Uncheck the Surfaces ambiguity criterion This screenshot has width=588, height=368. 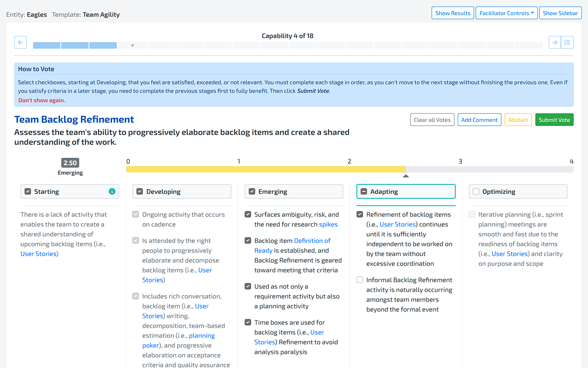(x=248, y=215)
